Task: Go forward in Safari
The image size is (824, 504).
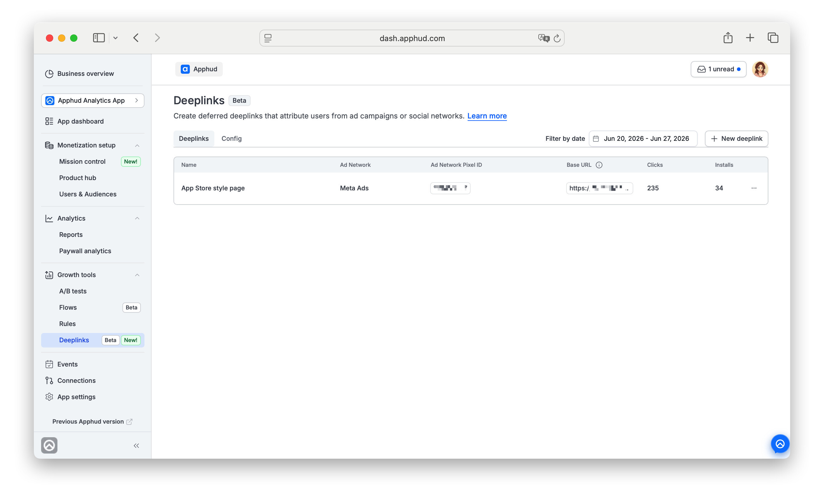Action: tap(157, 38)
